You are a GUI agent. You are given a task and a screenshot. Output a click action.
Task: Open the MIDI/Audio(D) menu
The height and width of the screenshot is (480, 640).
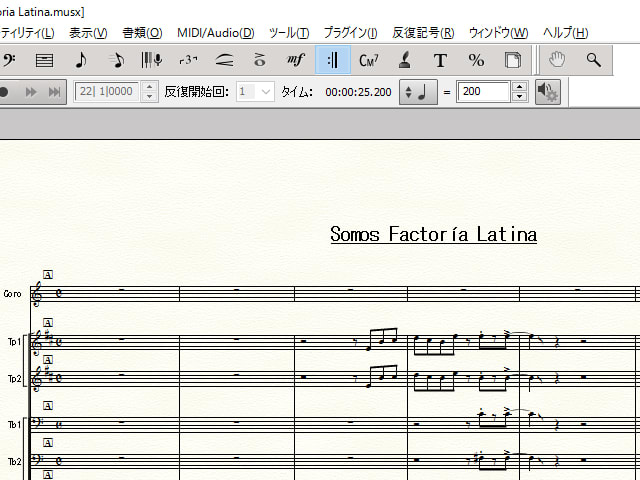(216, 33)
